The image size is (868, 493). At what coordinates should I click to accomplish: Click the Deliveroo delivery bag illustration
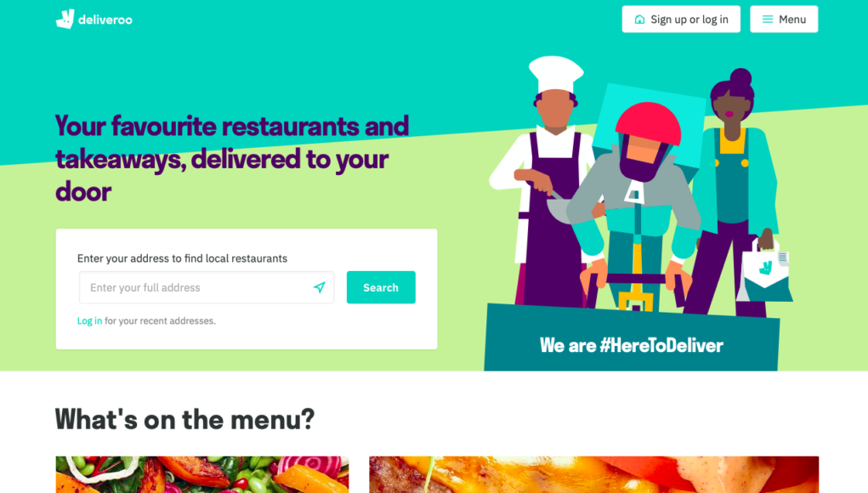click(764, 271)
